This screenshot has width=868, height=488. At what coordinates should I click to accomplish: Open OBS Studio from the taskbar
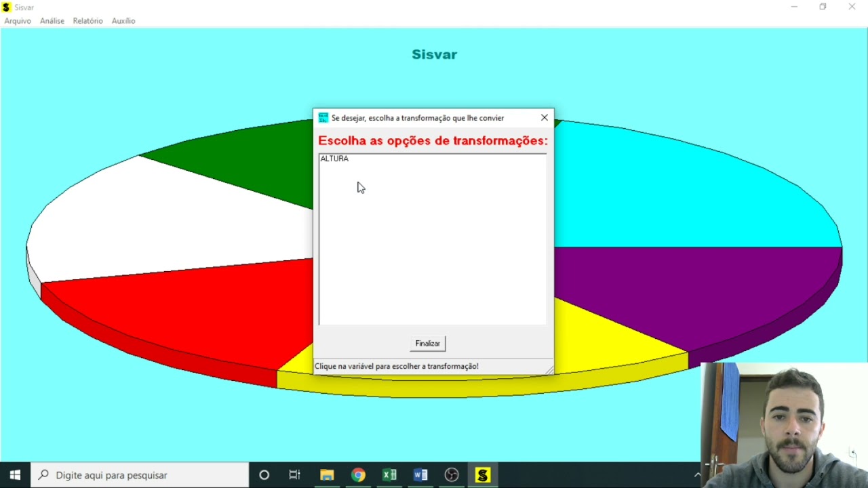[452, 475]
